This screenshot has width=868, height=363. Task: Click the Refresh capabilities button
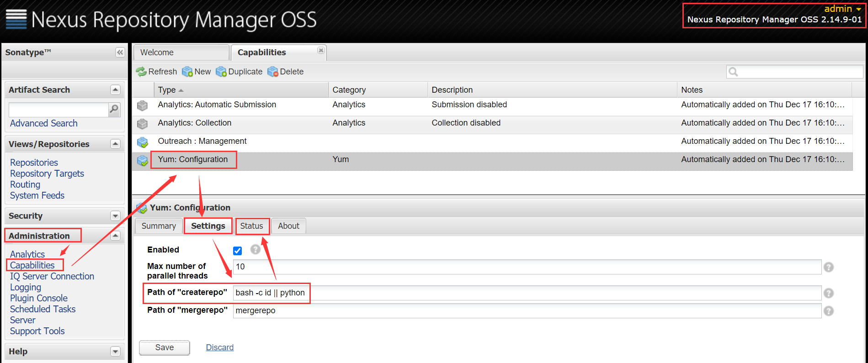(156, 72)
